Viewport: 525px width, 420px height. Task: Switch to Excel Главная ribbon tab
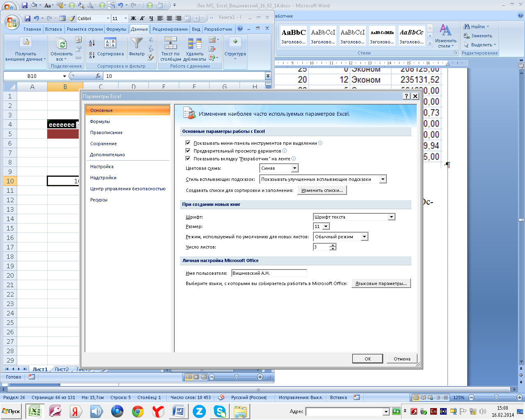coord(32,29)
